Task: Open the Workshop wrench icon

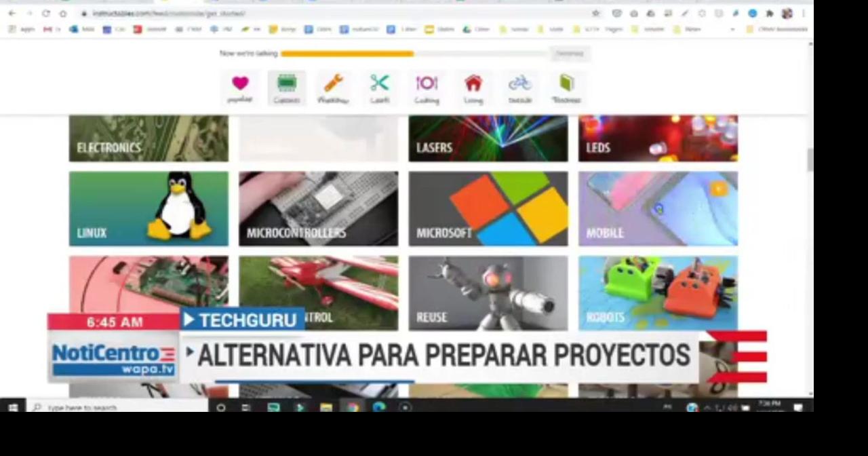Action: (332, 87)
